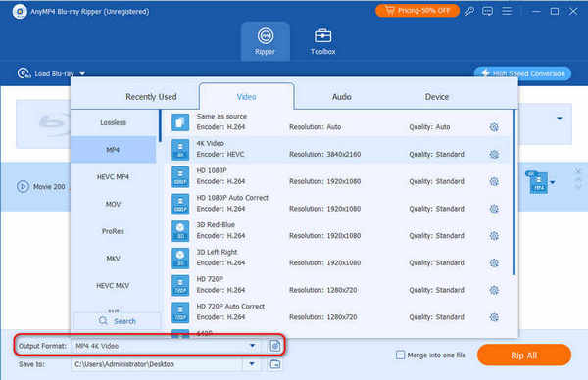Select the HD 1080P preset name

[x=212, y=170]
